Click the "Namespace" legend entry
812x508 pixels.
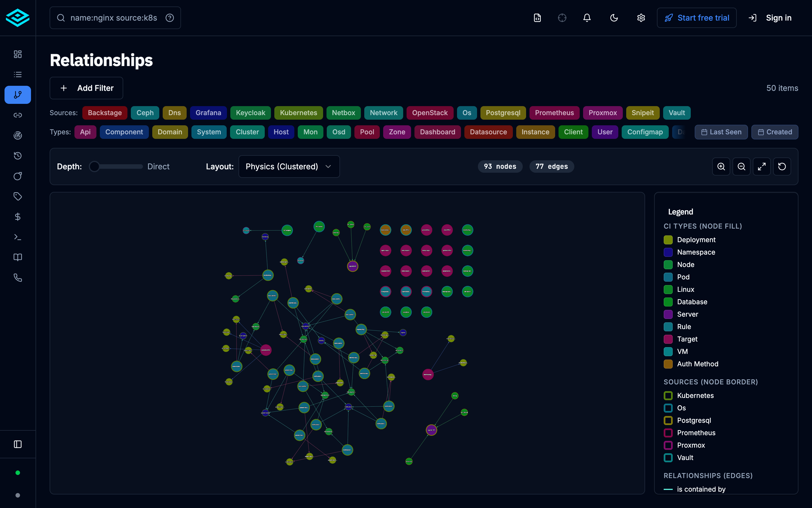(x=696, y=252)
